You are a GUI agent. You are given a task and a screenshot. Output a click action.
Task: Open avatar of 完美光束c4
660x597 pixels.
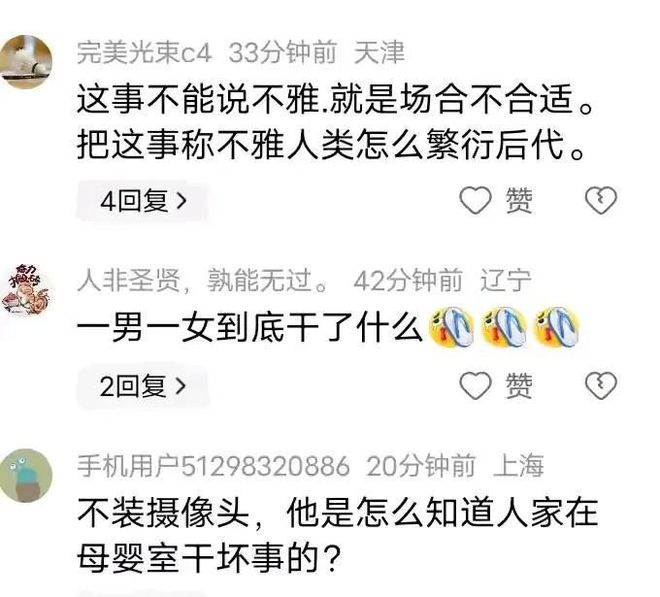tap(26, 62)
